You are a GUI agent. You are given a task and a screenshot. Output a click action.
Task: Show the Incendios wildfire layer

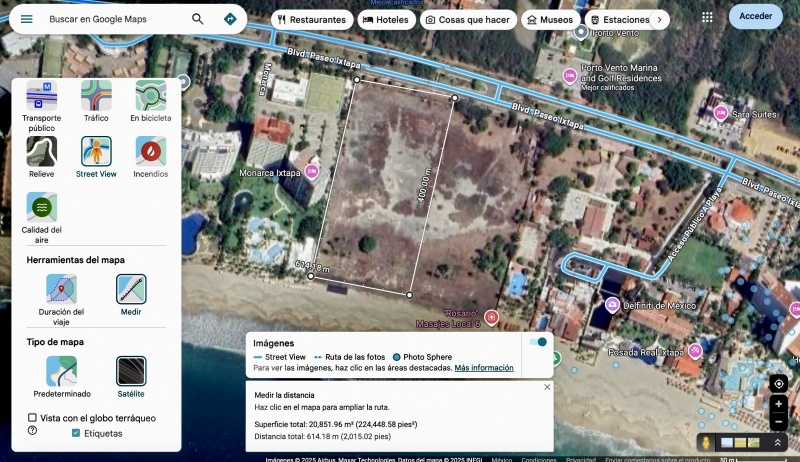tap(151, 151)
